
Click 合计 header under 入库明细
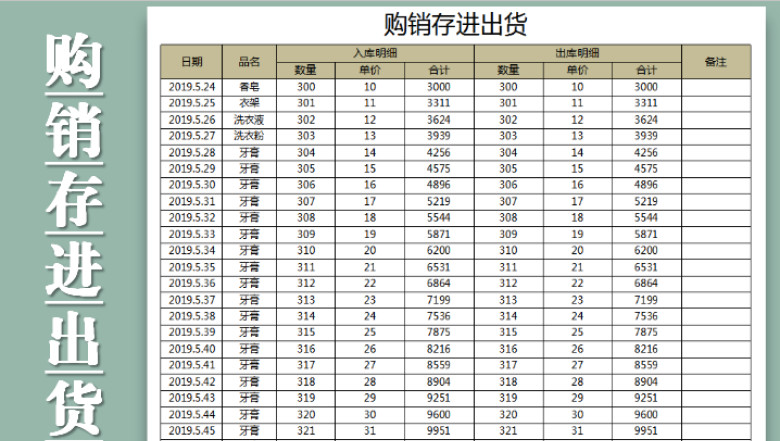click(x=439, y=70)
